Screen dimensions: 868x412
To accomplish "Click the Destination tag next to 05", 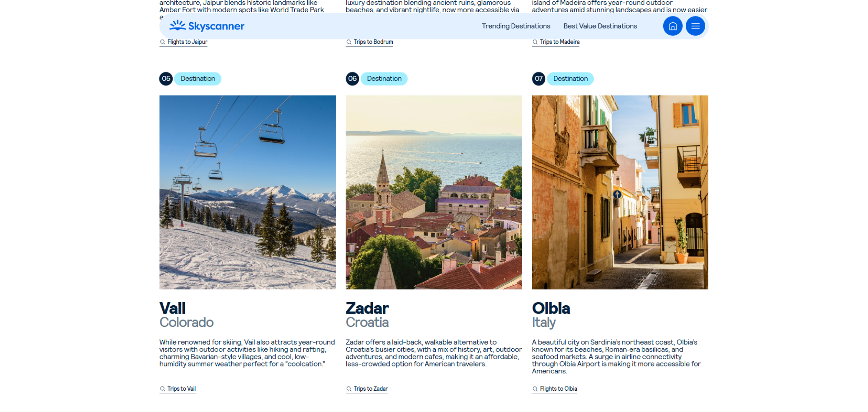I will tap(198, 79).
